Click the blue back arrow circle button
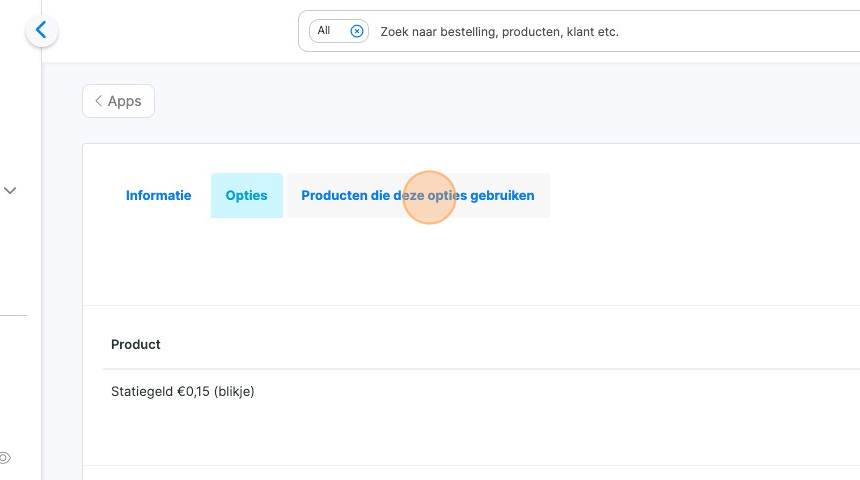 [42, 30]
